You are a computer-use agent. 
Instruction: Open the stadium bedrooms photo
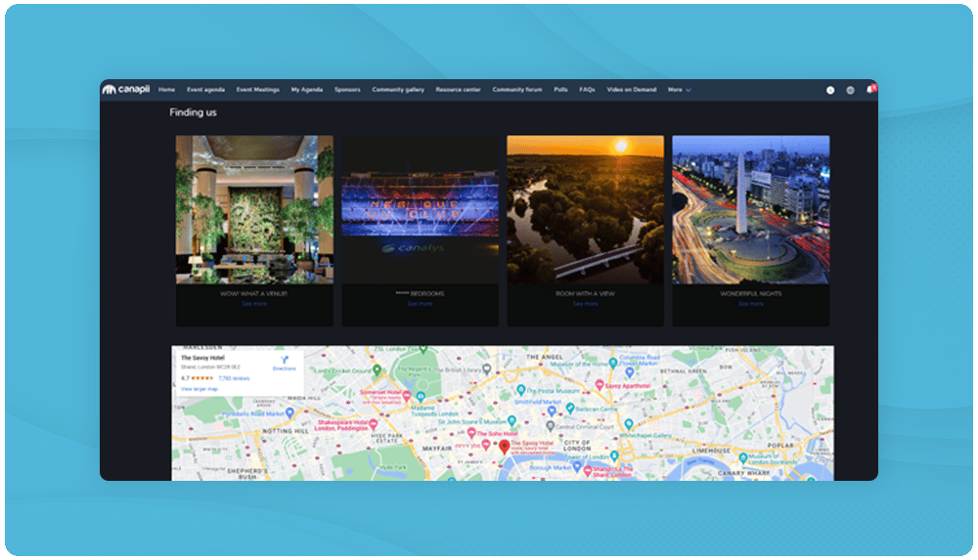[420, 209]
